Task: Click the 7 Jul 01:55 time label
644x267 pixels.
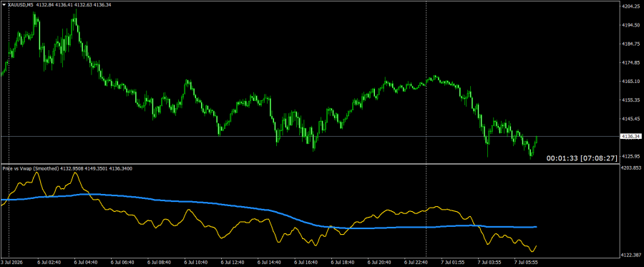Action: click(x=454, y=261)
